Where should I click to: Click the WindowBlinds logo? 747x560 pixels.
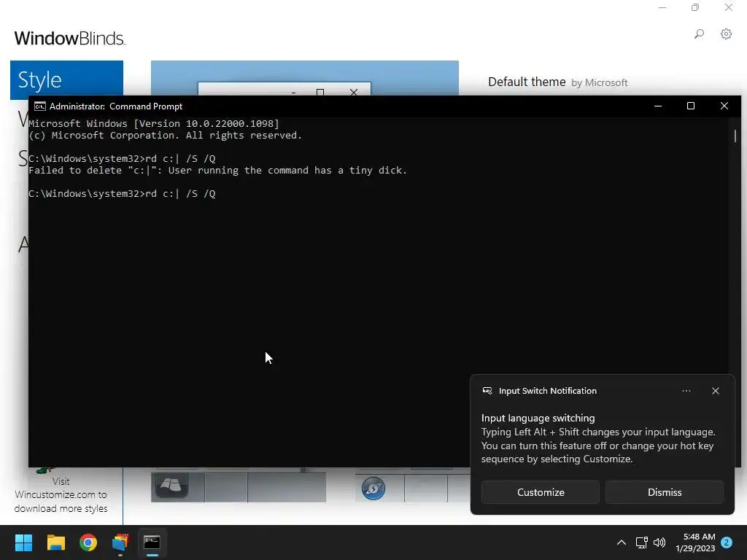[x=69, y=38]
